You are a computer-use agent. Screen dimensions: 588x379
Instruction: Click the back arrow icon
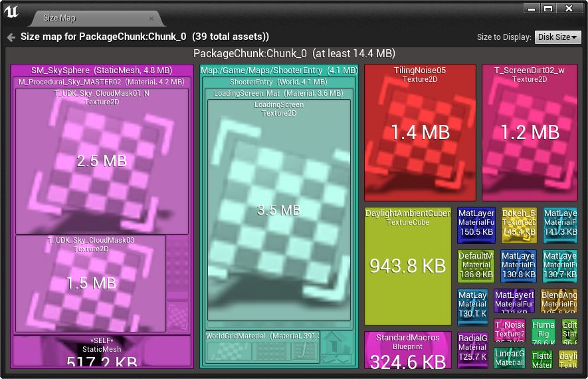pos(11,37)
